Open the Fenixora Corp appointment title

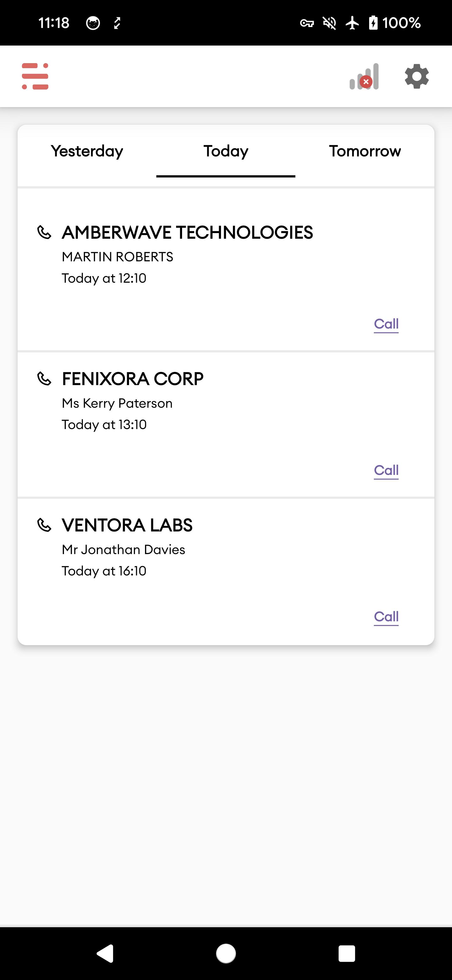tap(133, 379)
